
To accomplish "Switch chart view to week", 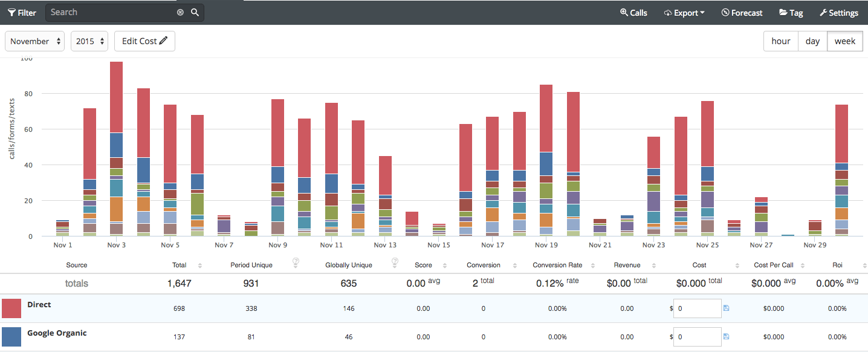I will (844, 41).
